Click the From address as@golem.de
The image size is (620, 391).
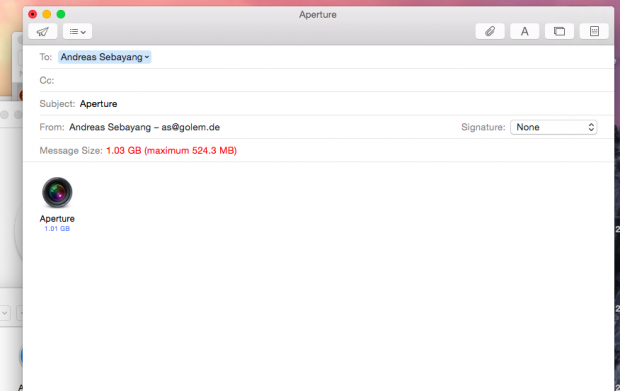[191, 127]
